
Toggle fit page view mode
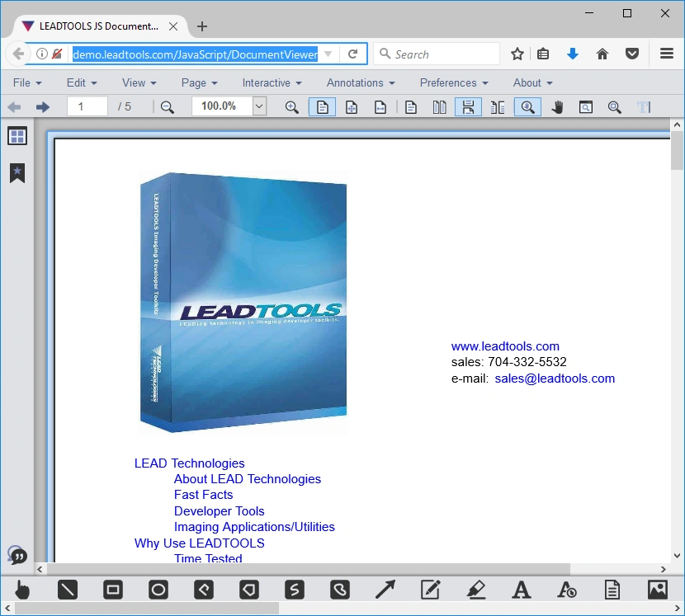click(x=352, y=107)
